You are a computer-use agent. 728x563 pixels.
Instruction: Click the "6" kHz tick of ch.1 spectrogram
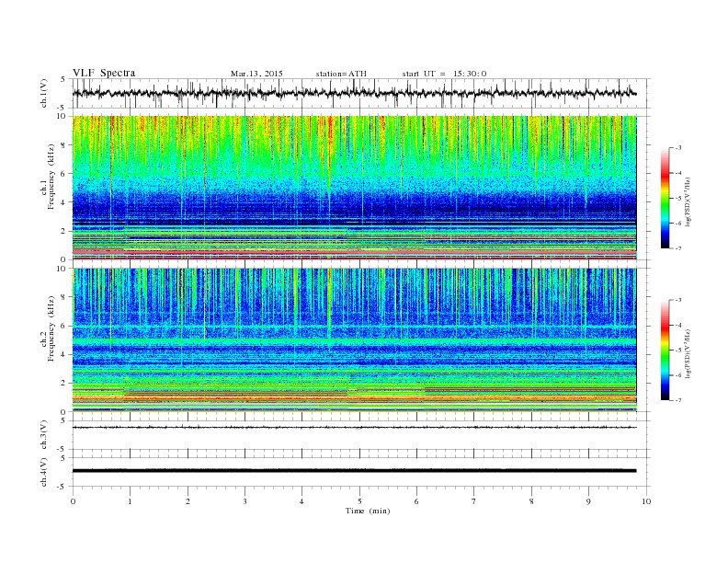[64, 174]
